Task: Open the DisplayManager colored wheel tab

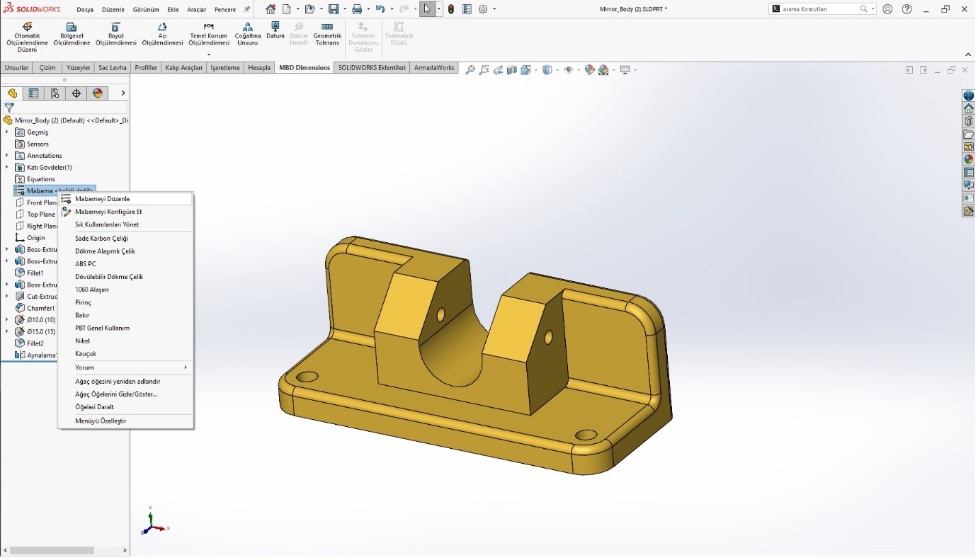Action: [x=98, y=93]
